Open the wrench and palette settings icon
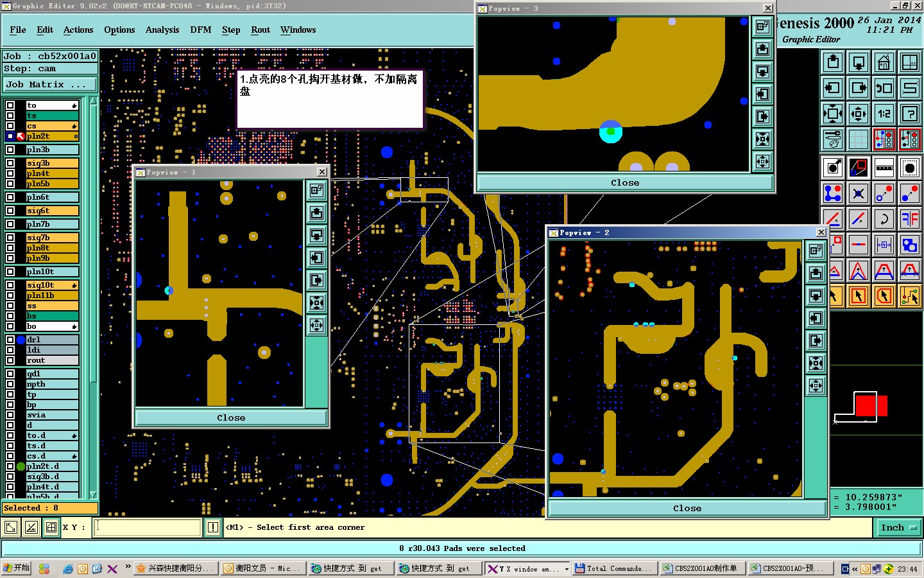The image size is (924, 578). pyautogui.click(x=833, y=139)
